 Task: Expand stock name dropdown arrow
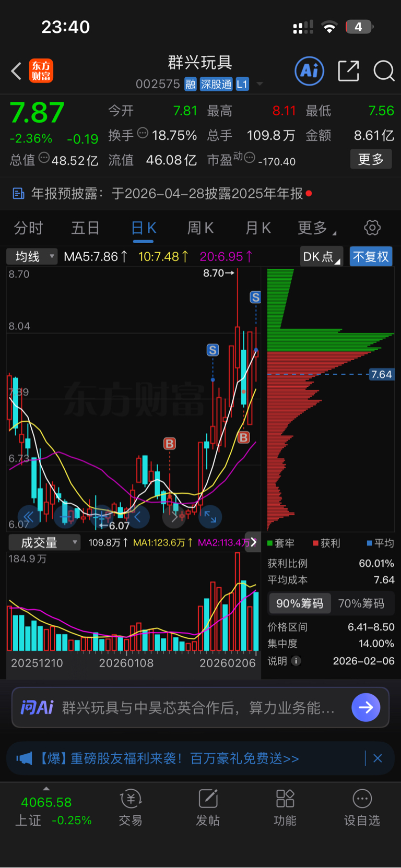(260, 84)
